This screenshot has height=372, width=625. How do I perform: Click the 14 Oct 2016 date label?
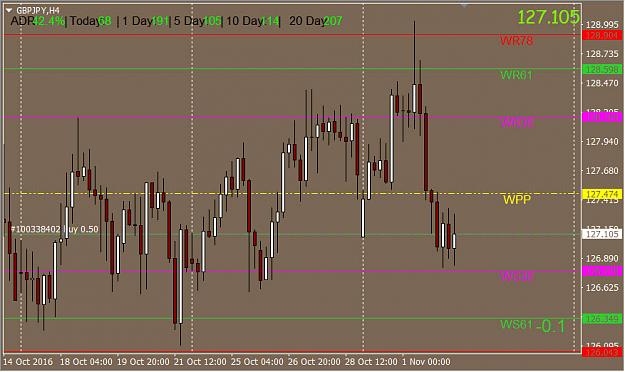pos(28,362)
